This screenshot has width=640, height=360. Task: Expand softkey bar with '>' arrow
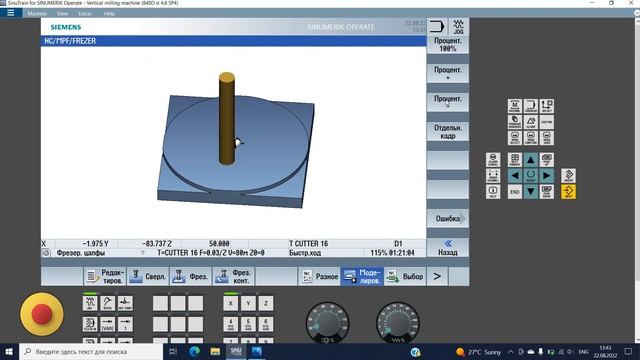[x=437, y=276]
